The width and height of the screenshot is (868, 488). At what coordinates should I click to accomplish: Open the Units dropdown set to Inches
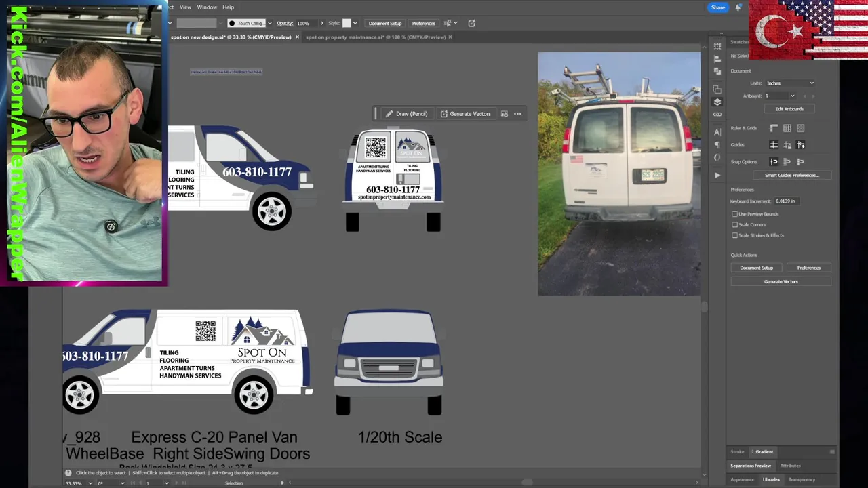pyautogui.click(x=790, y=83)
